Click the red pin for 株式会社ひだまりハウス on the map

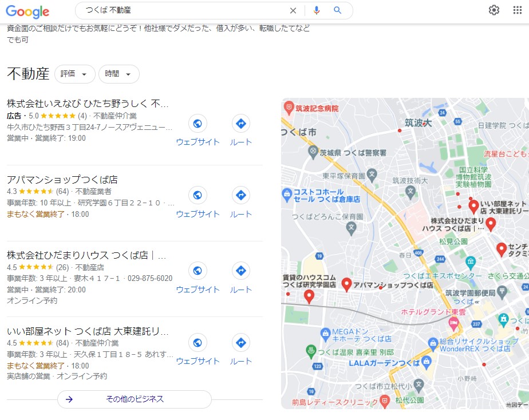[x=491, y=224]
